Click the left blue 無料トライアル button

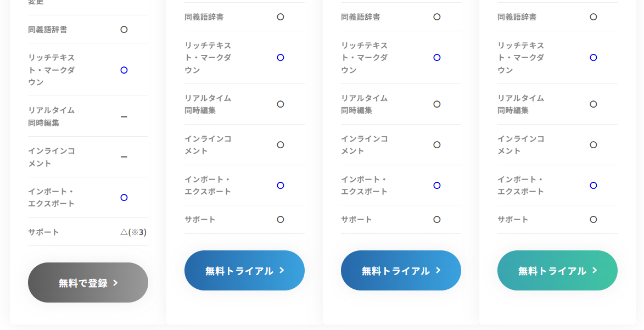(244, 270)
